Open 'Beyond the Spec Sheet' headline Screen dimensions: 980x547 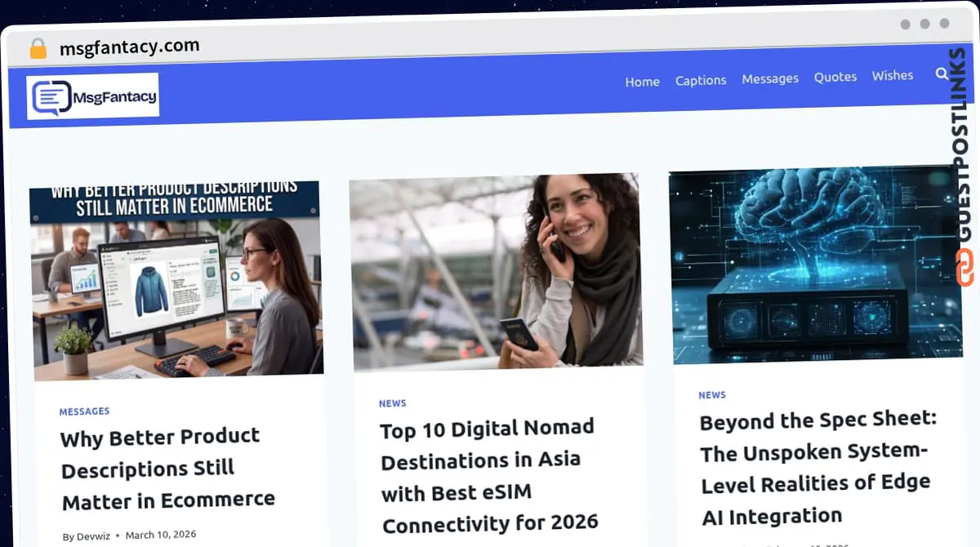[x=818, y=469]
